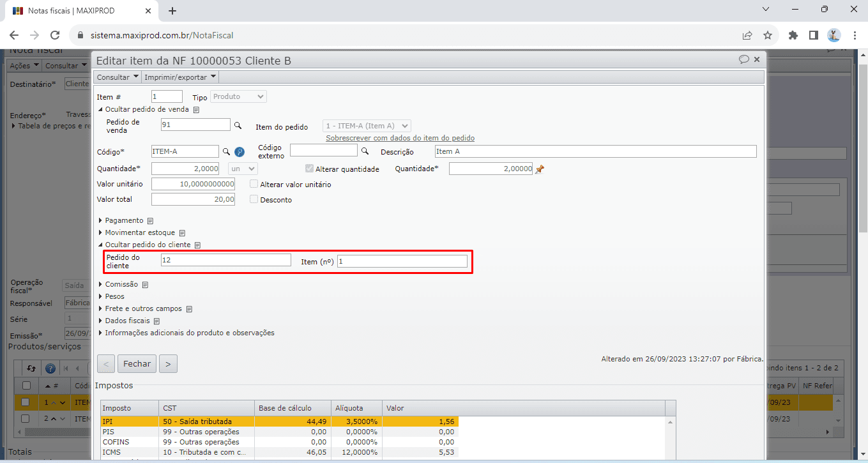Click into Pedido do cliente field

[x=225, y=261]
